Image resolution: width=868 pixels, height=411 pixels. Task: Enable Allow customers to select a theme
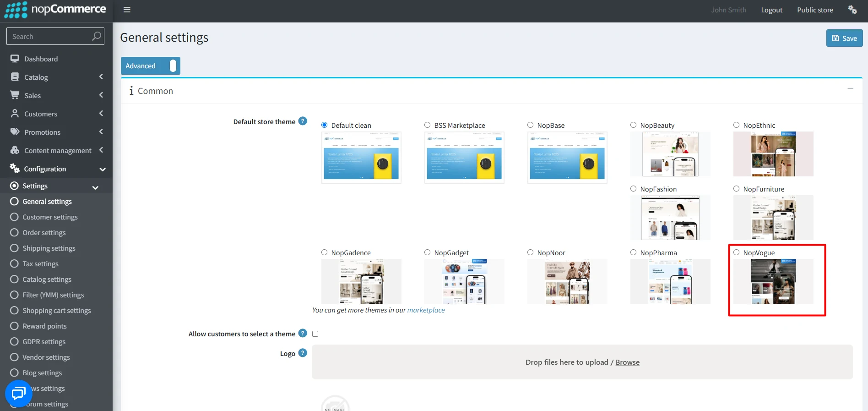pyautogui.click(x=315, y=334)
